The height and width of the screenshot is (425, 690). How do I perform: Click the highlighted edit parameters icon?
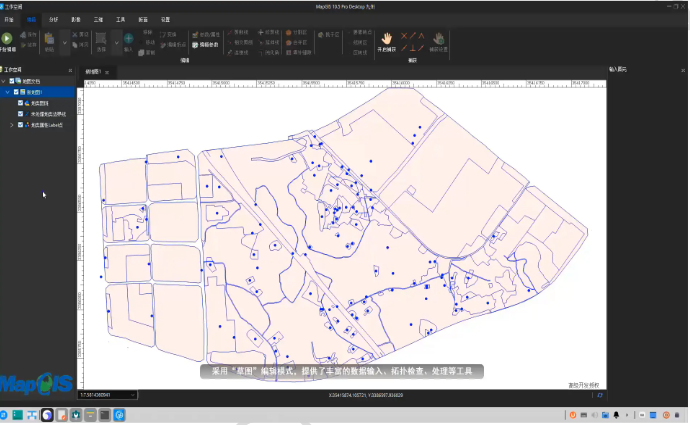195,45
